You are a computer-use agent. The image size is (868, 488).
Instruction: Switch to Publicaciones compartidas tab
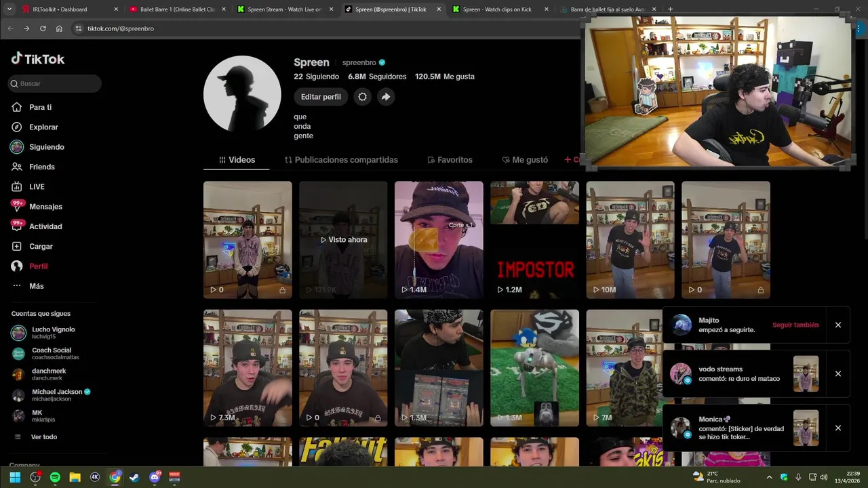point(341,160)
